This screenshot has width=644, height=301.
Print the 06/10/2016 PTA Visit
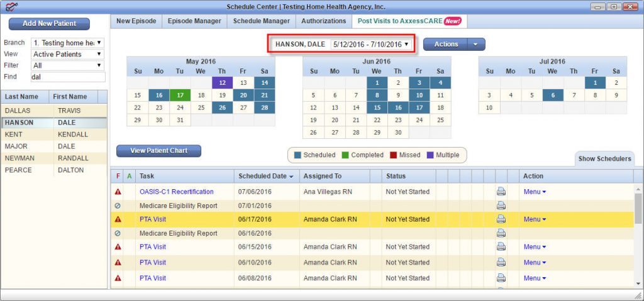501,263
